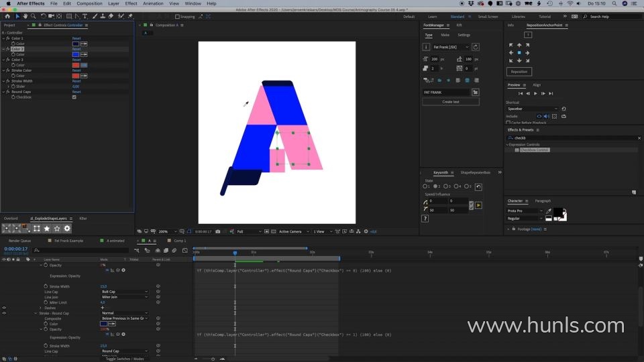Click the Create text button
The height and width of the screenshot is (362, 644).
coord(451,102)
